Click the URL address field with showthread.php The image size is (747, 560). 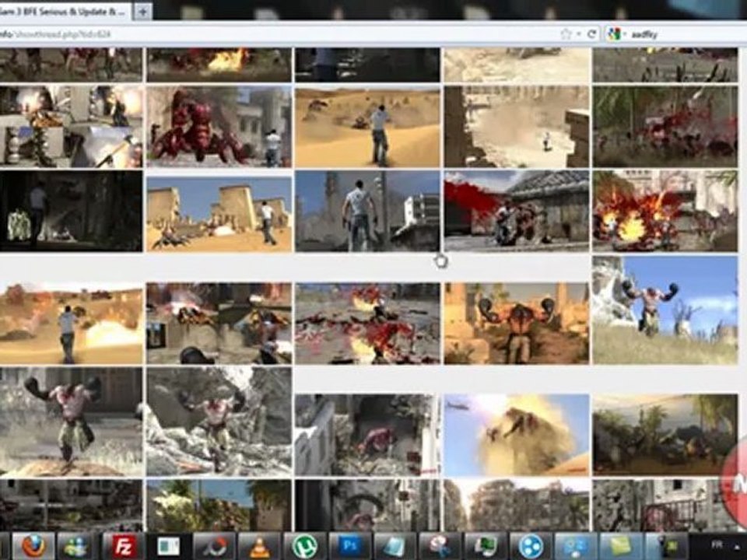pyautogui.click(x=276, y=34)
